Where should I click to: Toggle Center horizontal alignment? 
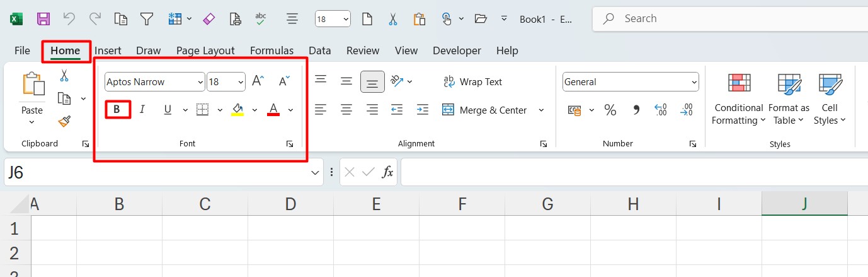(346, 110)
